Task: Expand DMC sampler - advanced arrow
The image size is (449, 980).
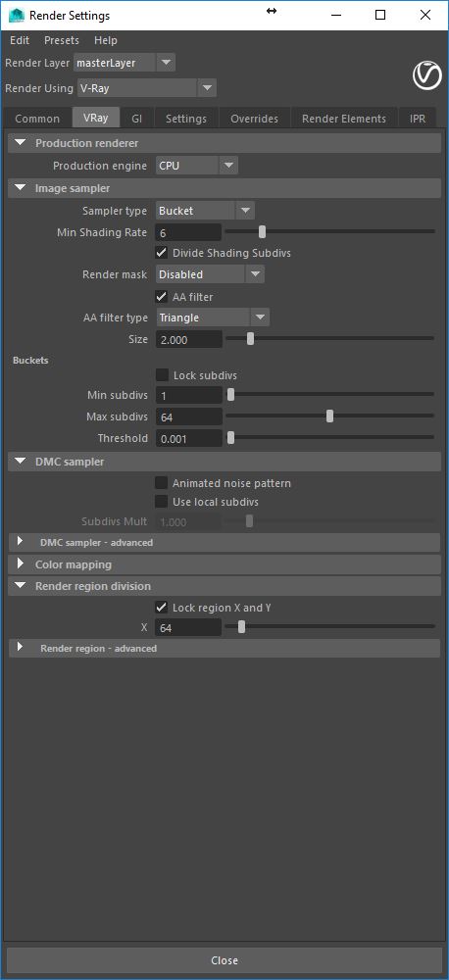Action: 20,542
